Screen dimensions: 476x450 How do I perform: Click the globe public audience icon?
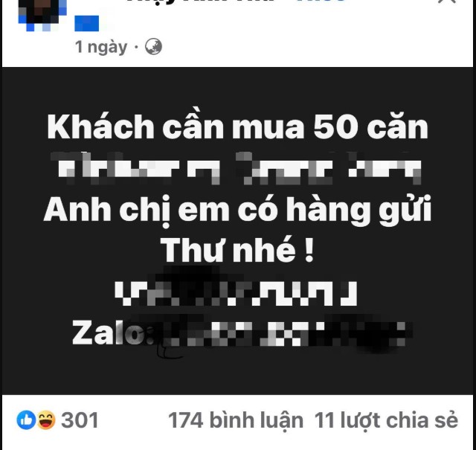(153, 47)
